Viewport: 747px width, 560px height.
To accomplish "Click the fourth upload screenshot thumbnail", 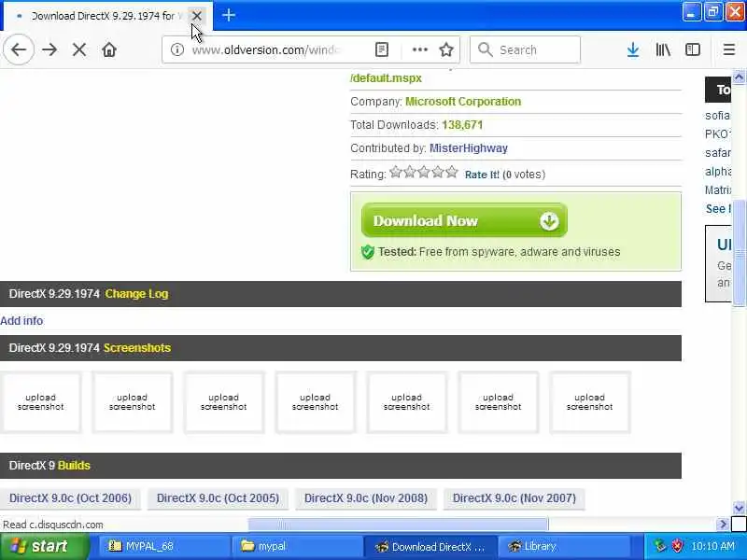I will pos(315,402).
